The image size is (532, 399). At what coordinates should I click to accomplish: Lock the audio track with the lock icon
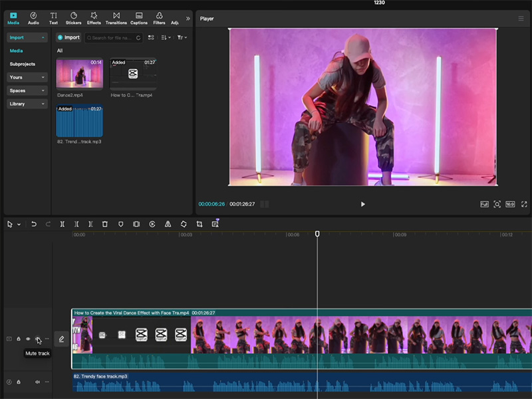point(19,381)
